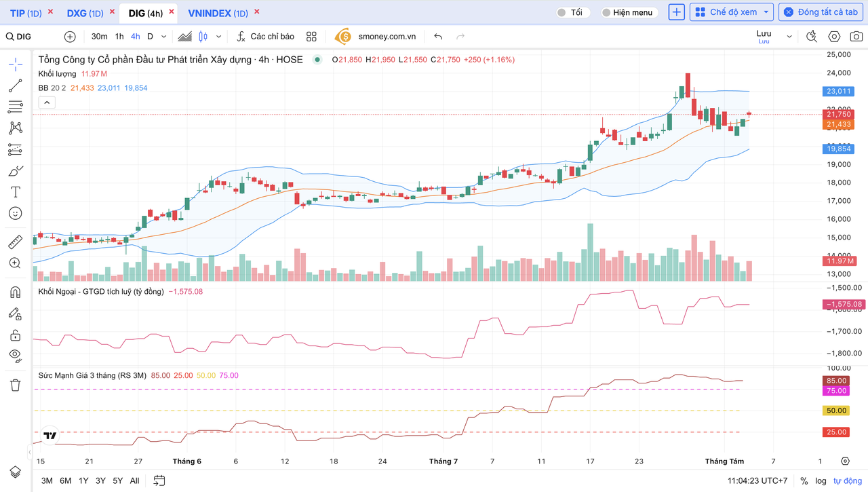Toggle lock all drawings
868x492 pixels.
[x=15, y=335]
